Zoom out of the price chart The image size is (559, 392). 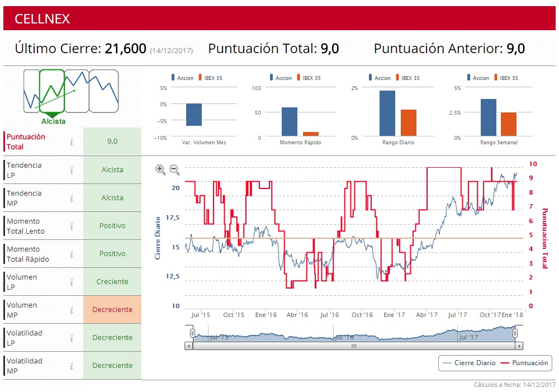(174, 170)
